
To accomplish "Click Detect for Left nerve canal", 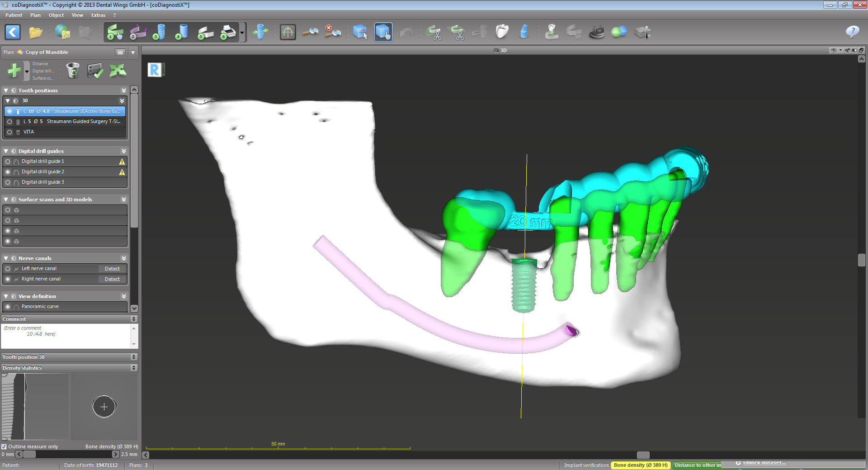I will 112,269.
